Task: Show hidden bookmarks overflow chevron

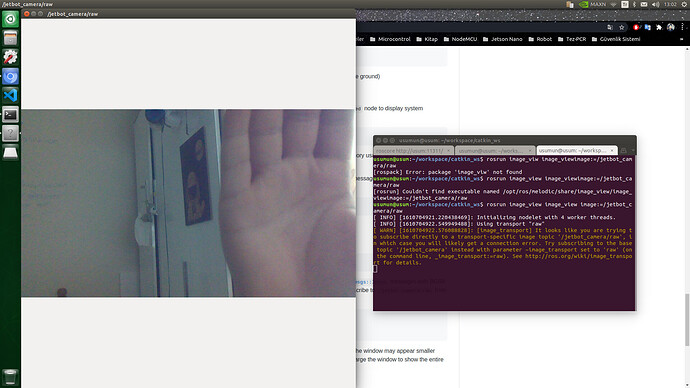Action: point(682,39)
